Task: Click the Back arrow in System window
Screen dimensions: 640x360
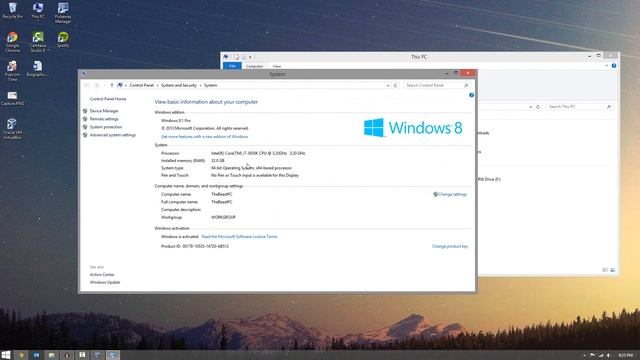Action: [87, 85]
